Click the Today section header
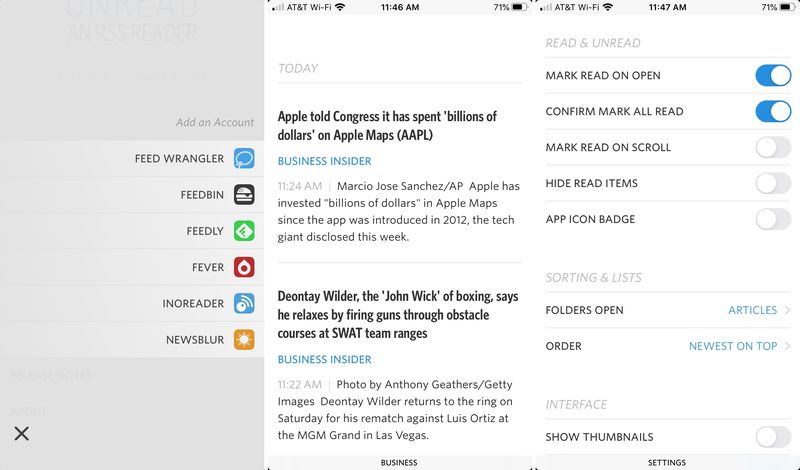Image resolution: width=800 pixels, height=470 pixels. [298, 68]
